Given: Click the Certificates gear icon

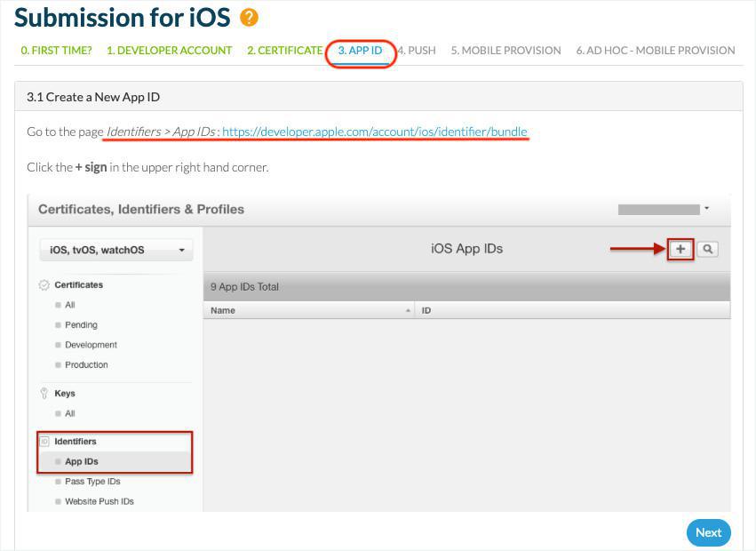Looking at the screenshot, I should coord(44,285).
